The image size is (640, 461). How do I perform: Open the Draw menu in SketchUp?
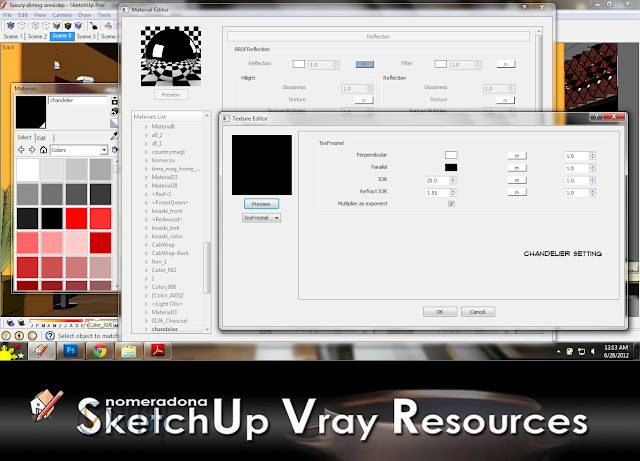(x=84, y=15)
